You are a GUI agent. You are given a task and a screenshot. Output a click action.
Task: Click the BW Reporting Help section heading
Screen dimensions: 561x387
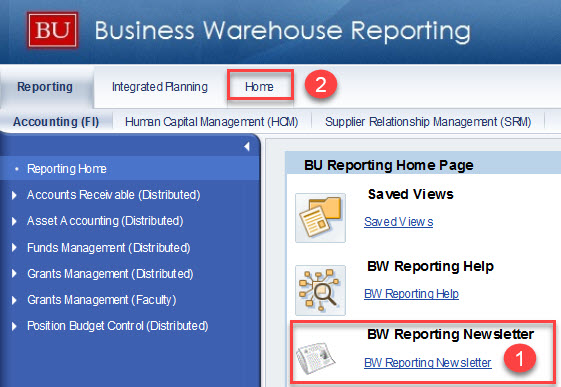click(430, 266)
